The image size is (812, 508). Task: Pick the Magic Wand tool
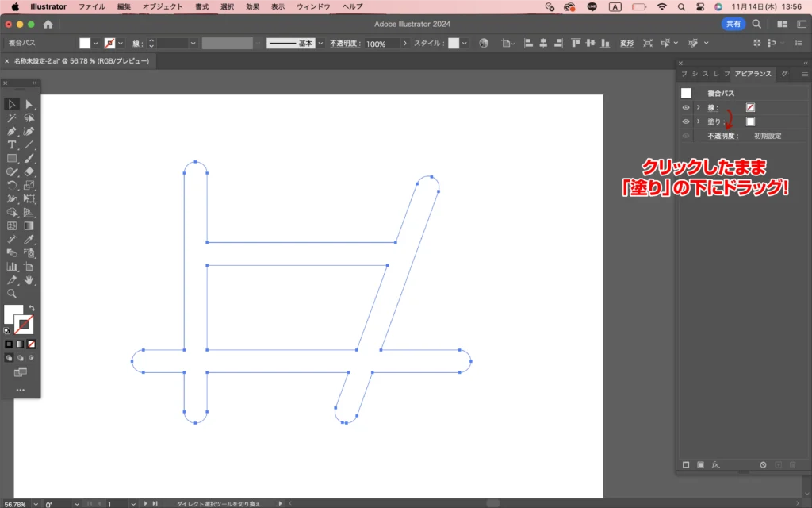tap(12, 117)
